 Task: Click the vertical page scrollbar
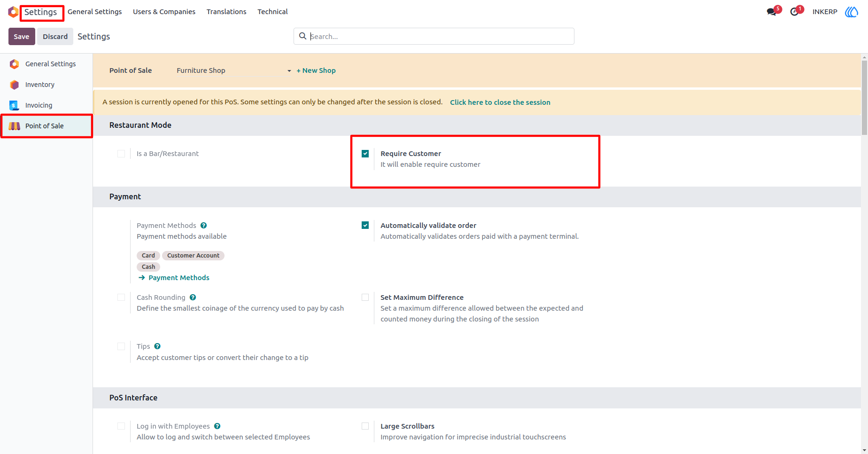[864, 98]
